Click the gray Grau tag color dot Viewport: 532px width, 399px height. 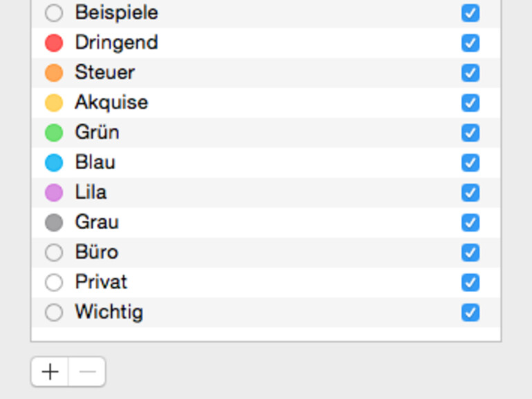(x=54, y=222)
